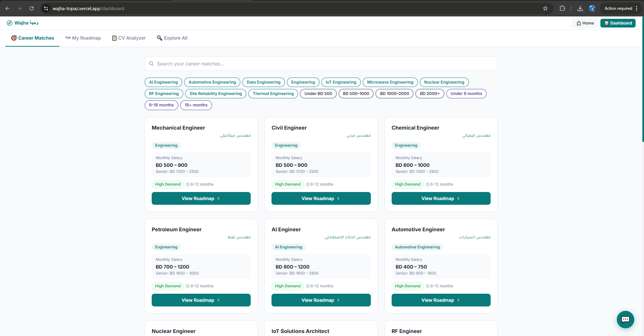Toggle the Site Reliability Engineering filter chip
Viewport: 644px width, 336px height.
click(x=216, y=94)
